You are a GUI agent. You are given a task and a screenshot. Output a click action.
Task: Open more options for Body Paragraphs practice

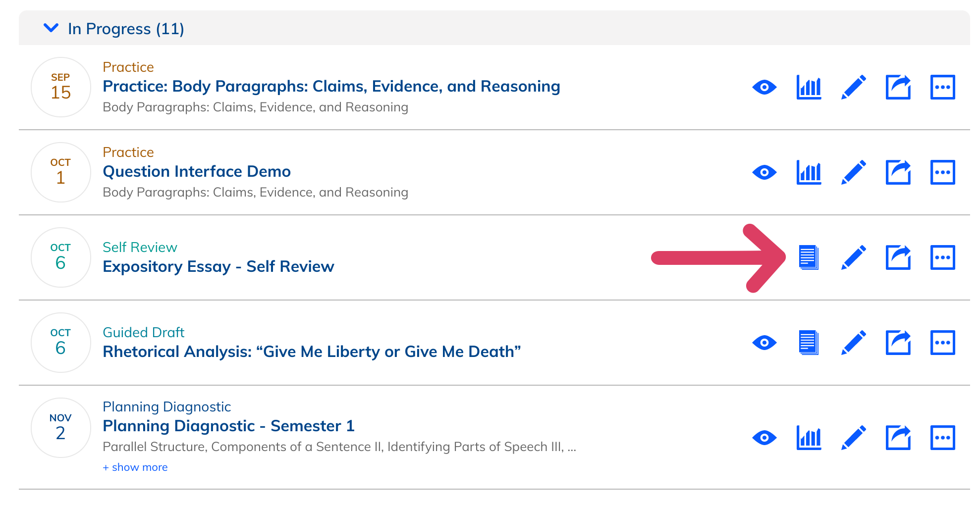click(942, 87)
